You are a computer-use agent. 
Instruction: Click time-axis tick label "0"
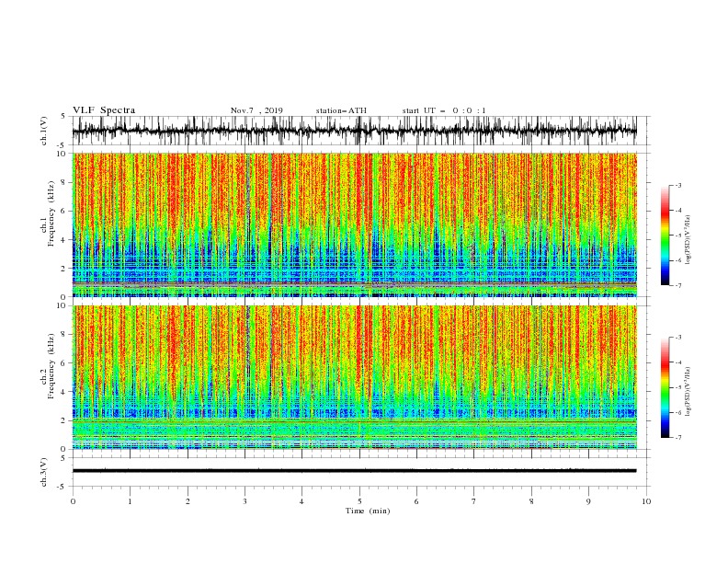(x=73, y=501)
